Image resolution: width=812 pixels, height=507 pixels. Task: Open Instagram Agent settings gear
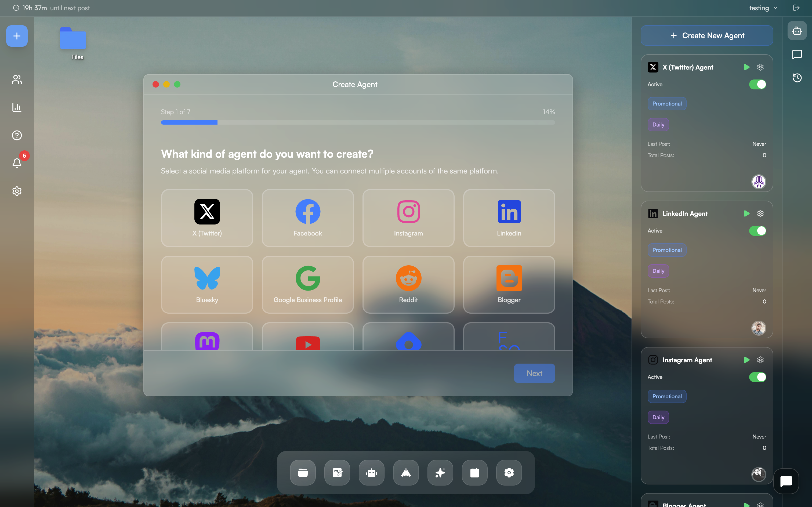coord(760,360)
